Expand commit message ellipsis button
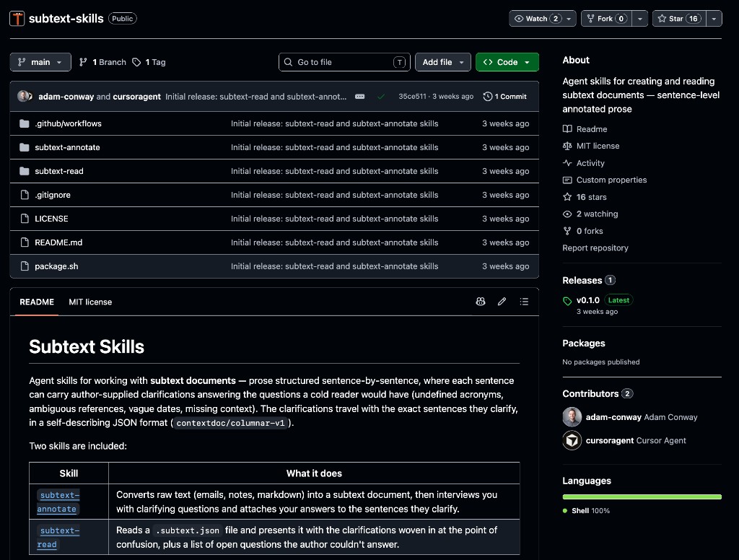Screen dimensions: 739x560 359,97
